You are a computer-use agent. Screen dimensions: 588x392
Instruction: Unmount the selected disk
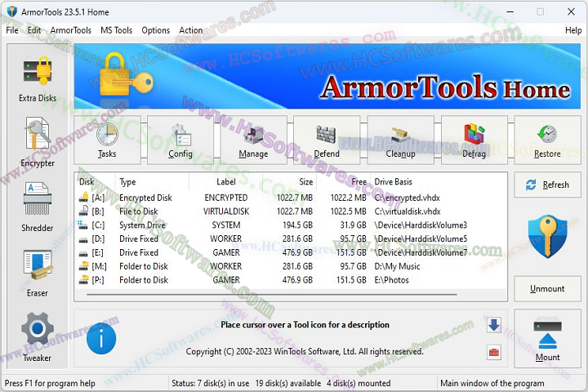pos(547,288)
